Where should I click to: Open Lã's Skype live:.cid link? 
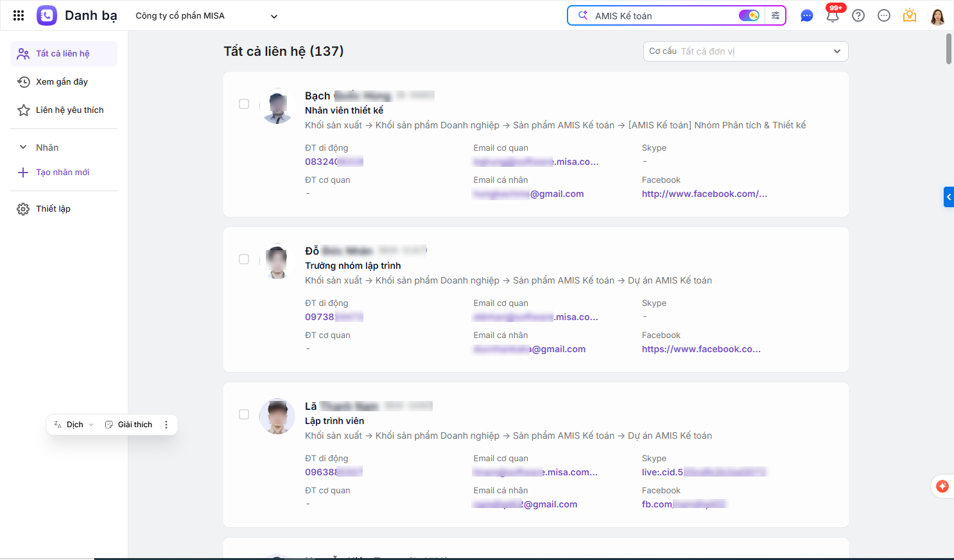pos(704,472)
